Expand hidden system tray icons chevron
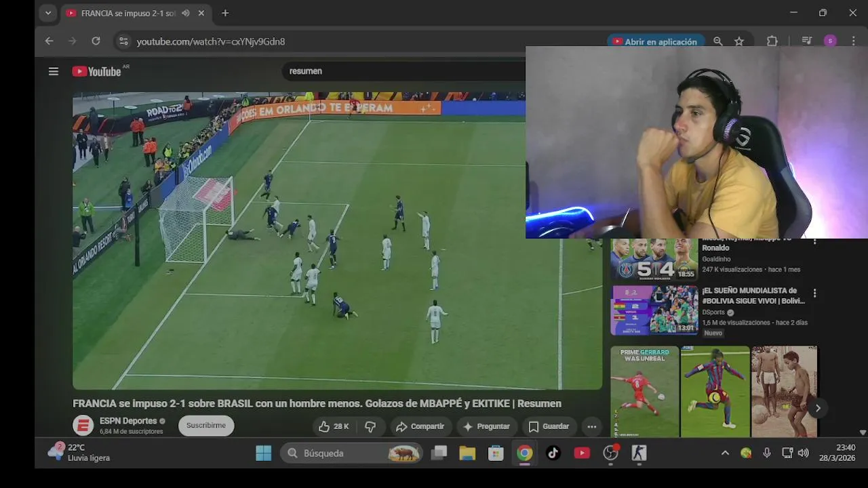This screenshot has width=868, height=488. click(x=725, y=453)
